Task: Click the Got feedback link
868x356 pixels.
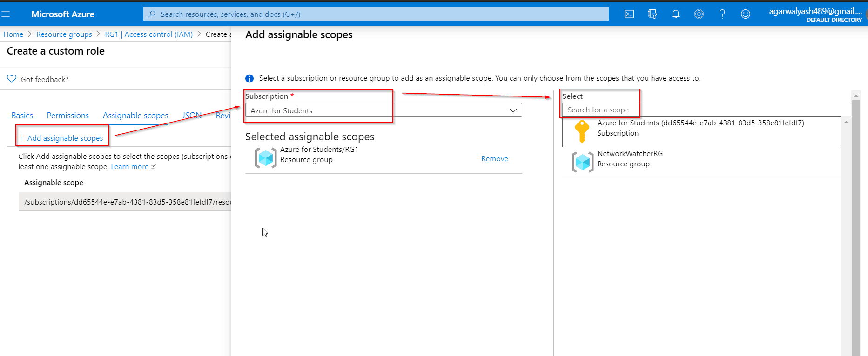Action: point(44,79)
